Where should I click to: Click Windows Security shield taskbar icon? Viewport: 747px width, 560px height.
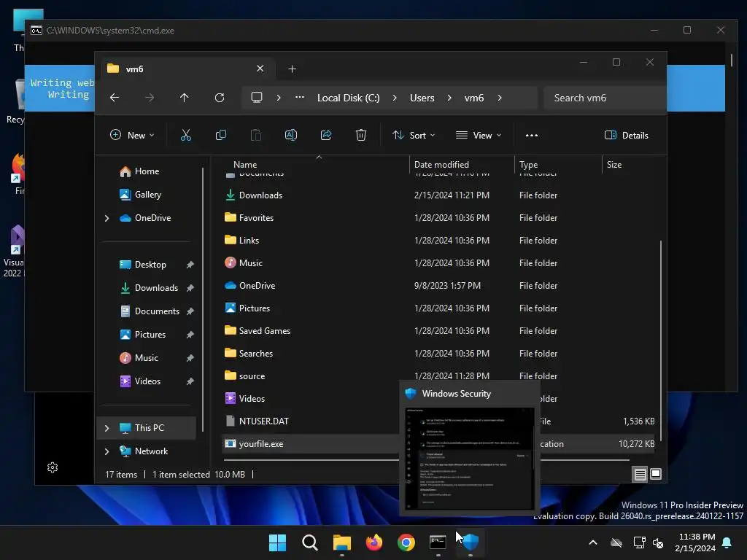tap(471, 542)
